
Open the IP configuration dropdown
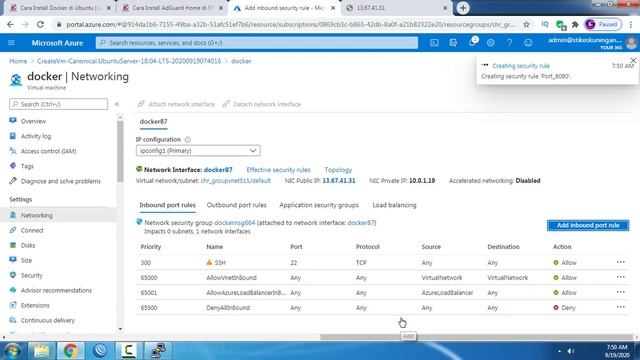(x=198, y=151)
